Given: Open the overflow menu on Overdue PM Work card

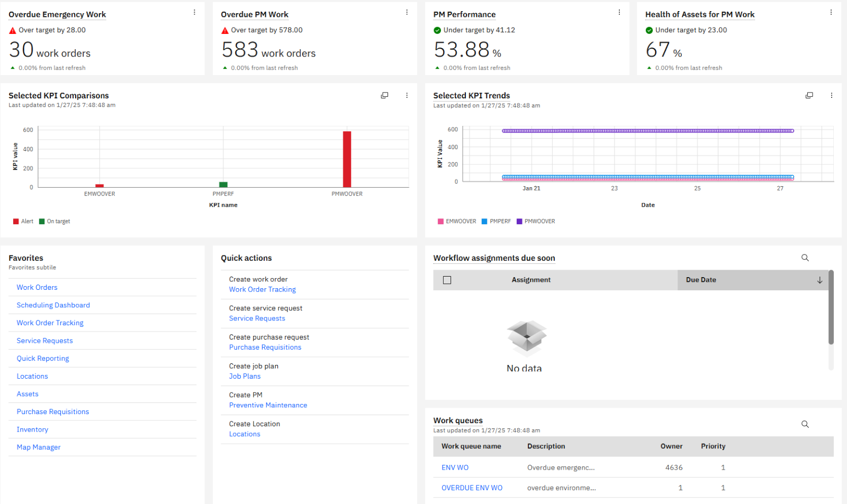Looking at the screenshot, I should pyautogui.click(x=407, y=12).
